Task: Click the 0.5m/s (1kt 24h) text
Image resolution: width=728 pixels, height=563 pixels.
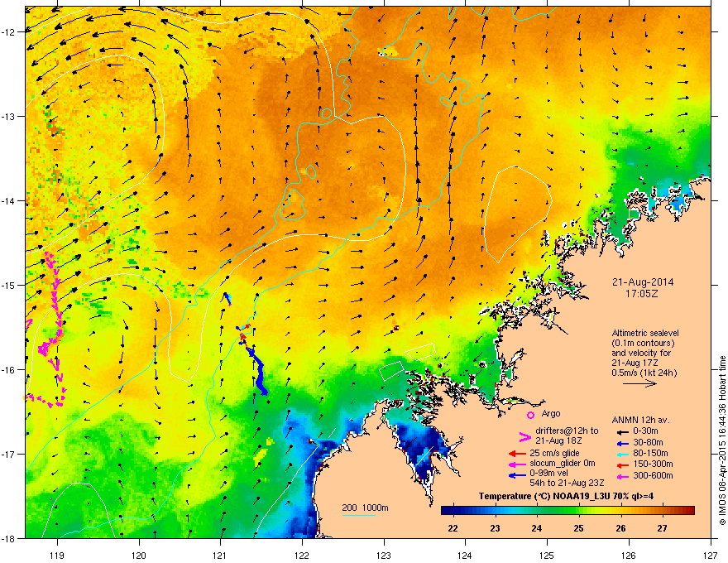Action: (644, 373)
